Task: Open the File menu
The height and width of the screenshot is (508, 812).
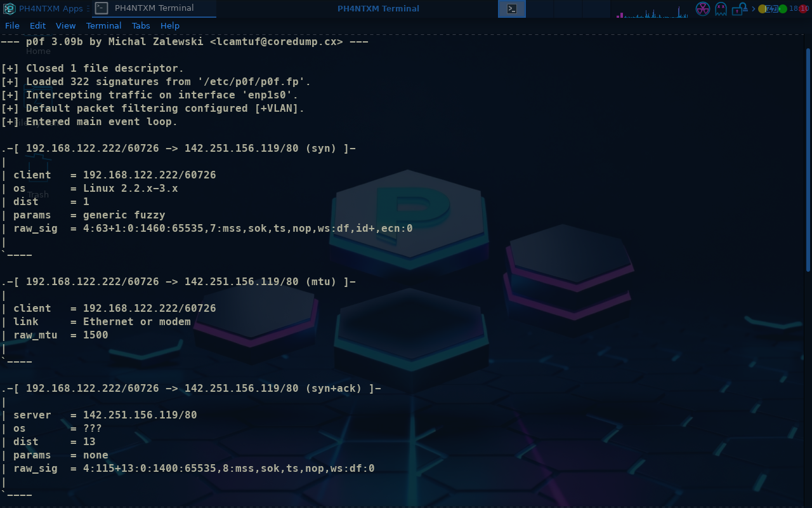Action: pyautogui.click(x=12, y=26)
